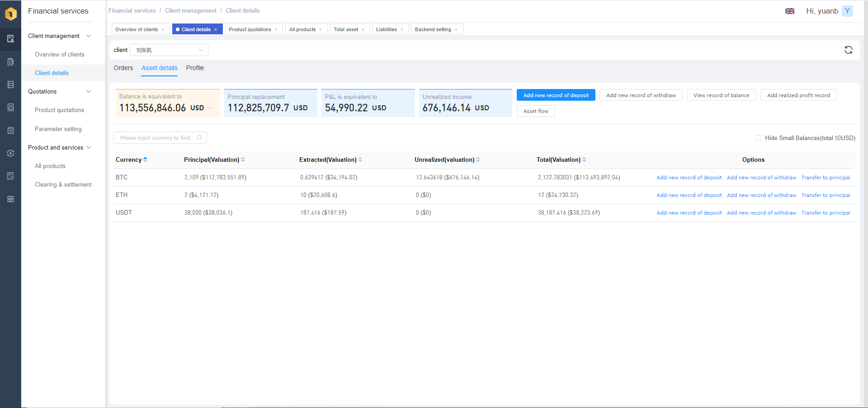This screenshot has width=868, height=408.
Task: Click Client management breadcrumb
Action: point(191,11)
